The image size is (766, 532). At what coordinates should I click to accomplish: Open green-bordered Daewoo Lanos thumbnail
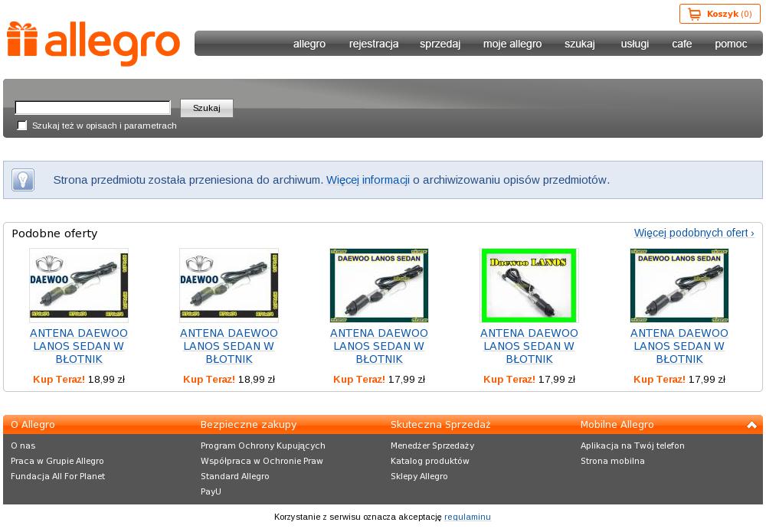pyautogui.click(x=529, y=285)
